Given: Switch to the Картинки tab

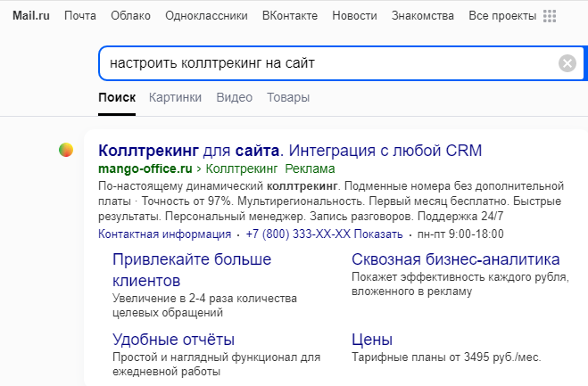Looking at the screenshot, I should click(x=175, y=97).
